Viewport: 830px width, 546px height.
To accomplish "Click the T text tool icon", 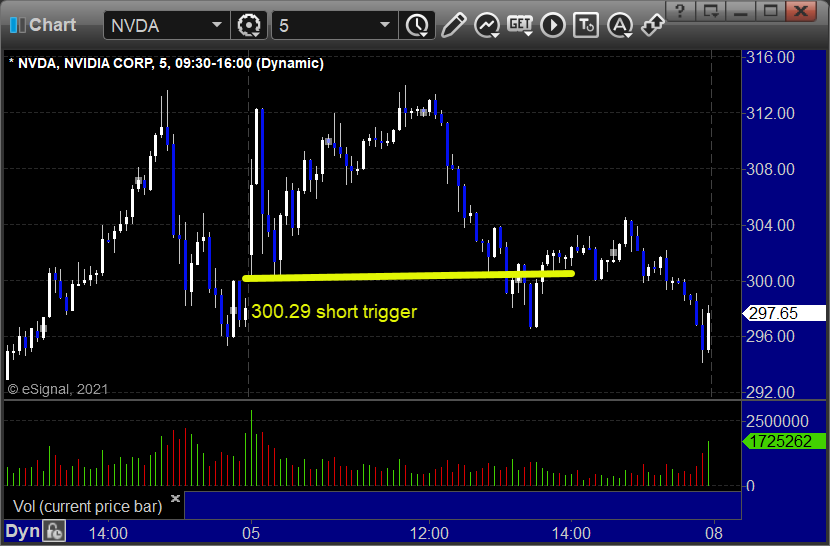I will 586,25.
